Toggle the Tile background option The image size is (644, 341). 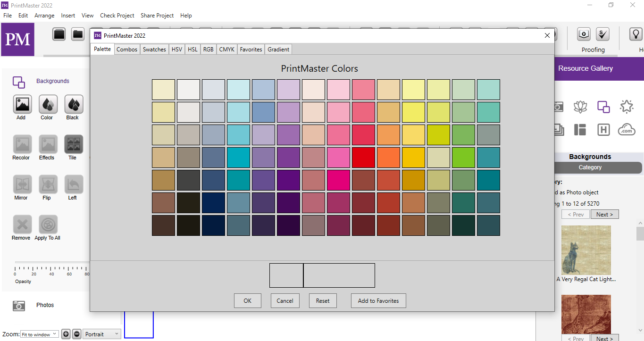coord(74,144)
